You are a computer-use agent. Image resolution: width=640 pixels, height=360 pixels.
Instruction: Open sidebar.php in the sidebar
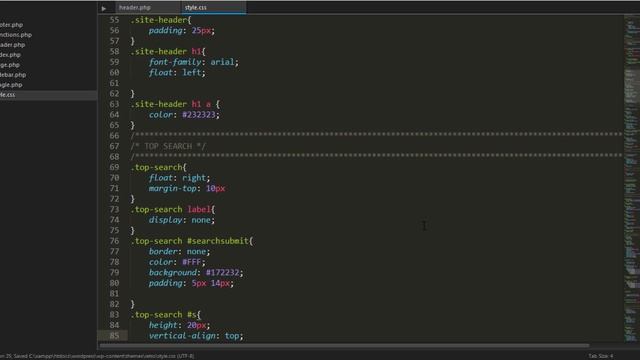point(13,75)
